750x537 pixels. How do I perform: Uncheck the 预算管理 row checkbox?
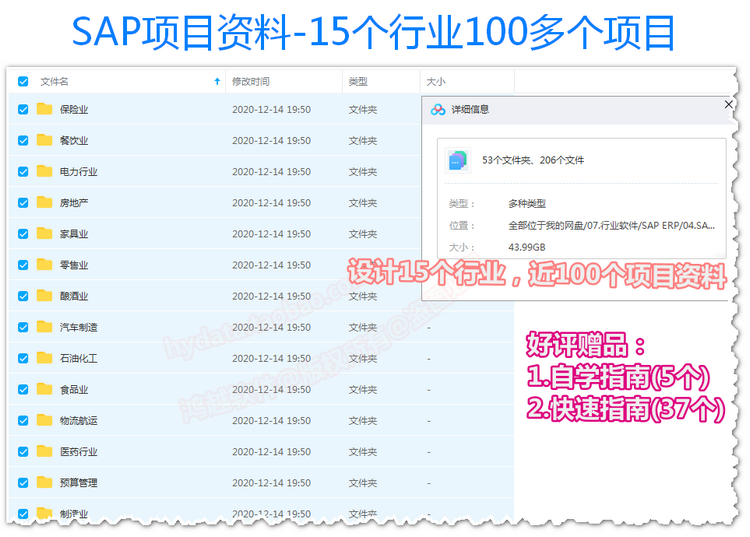[x=23, y=482]
